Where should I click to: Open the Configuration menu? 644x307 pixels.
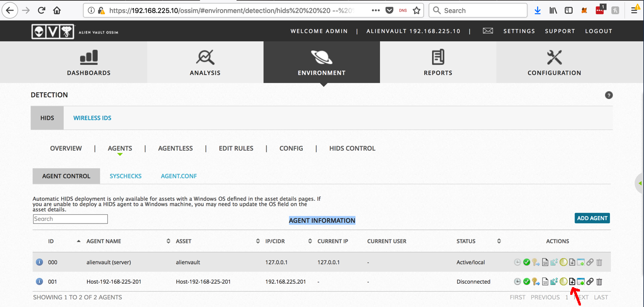(554, 62)
